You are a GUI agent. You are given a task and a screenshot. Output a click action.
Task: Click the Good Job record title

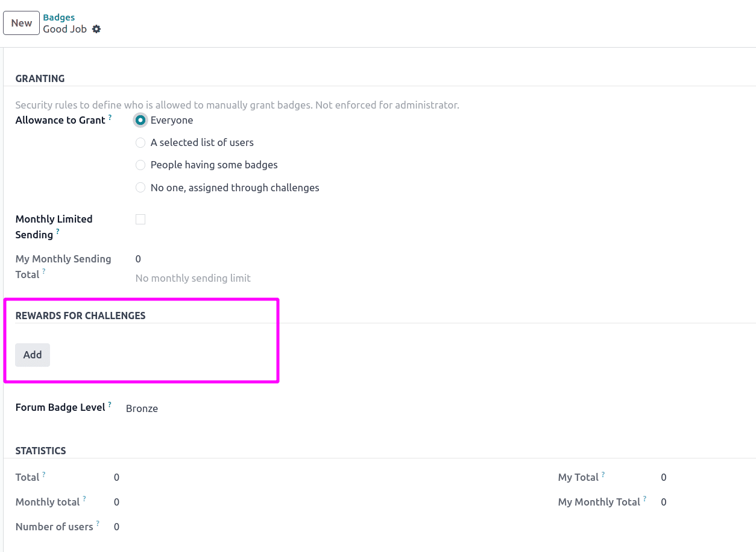65,28
